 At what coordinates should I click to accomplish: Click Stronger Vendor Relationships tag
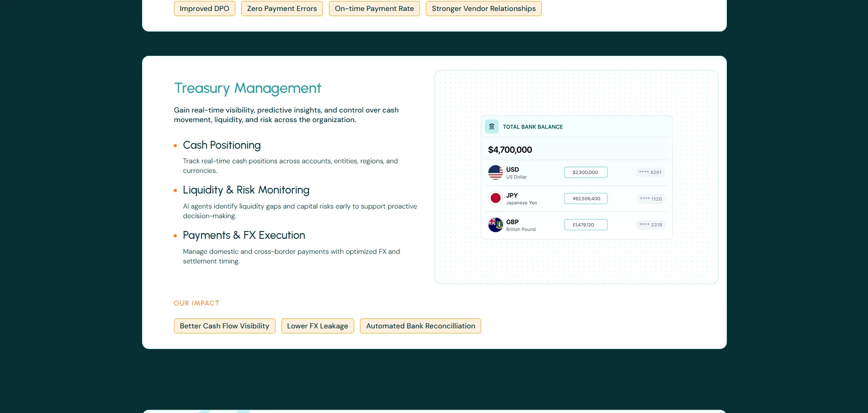tap(484, 9)
